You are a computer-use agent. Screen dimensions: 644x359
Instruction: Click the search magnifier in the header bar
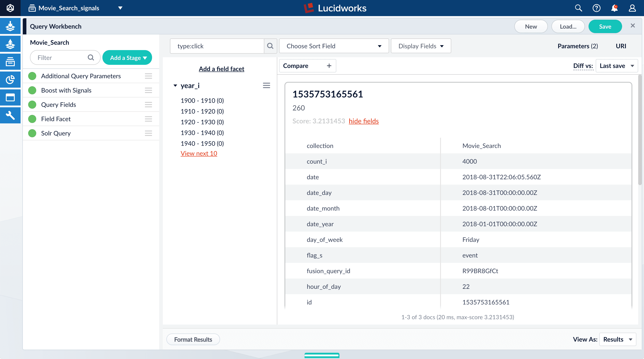(578, 8)
